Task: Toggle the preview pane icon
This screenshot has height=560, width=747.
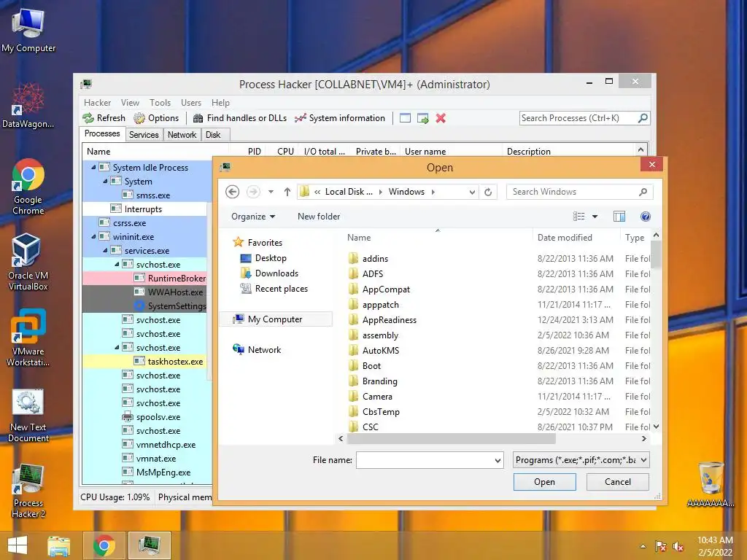Action: pos(619,217)
